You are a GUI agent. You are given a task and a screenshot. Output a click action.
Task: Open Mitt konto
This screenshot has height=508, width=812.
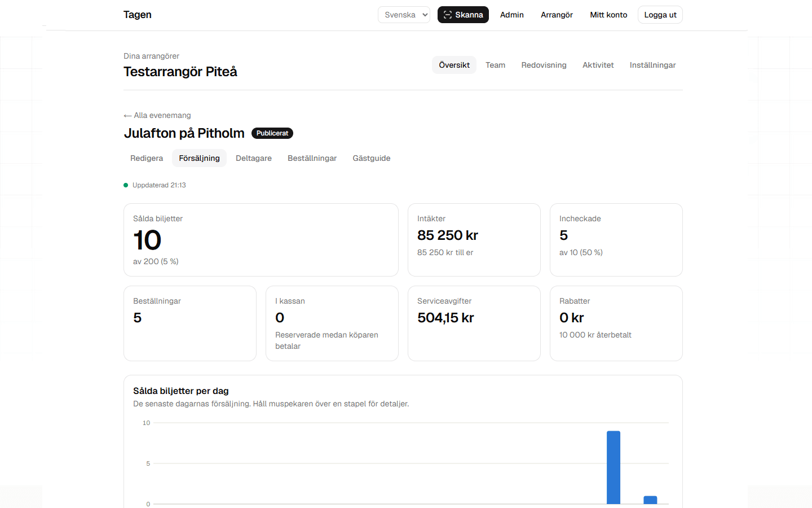[608, 15]
